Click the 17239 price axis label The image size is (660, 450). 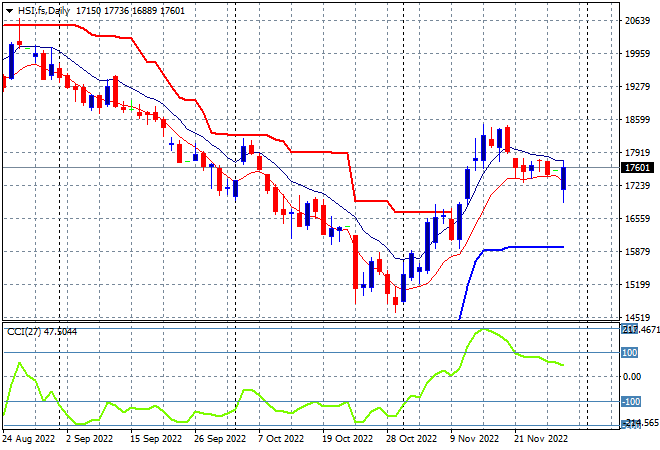pos(637,186)
